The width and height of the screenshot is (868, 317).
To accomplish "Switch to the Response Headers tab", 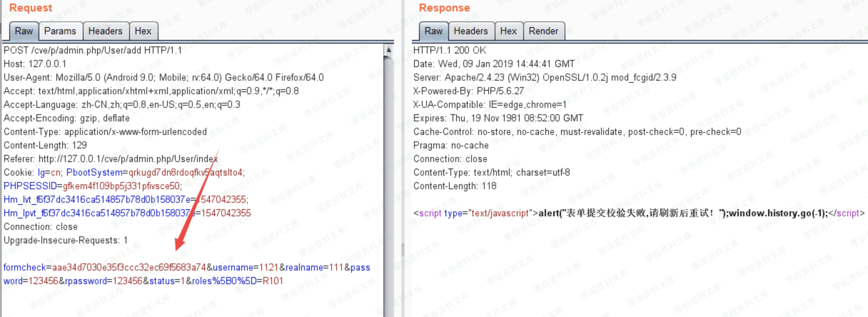I will 470,31.
